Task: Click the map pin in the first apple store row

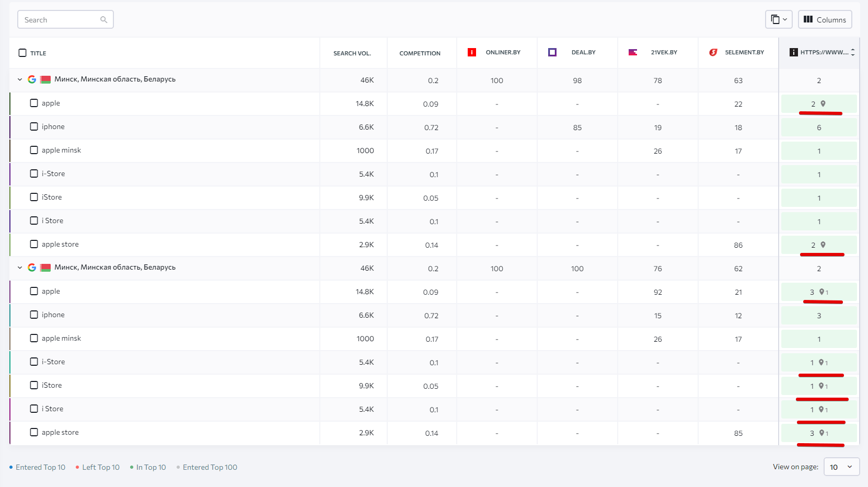Action: [823, 245]
